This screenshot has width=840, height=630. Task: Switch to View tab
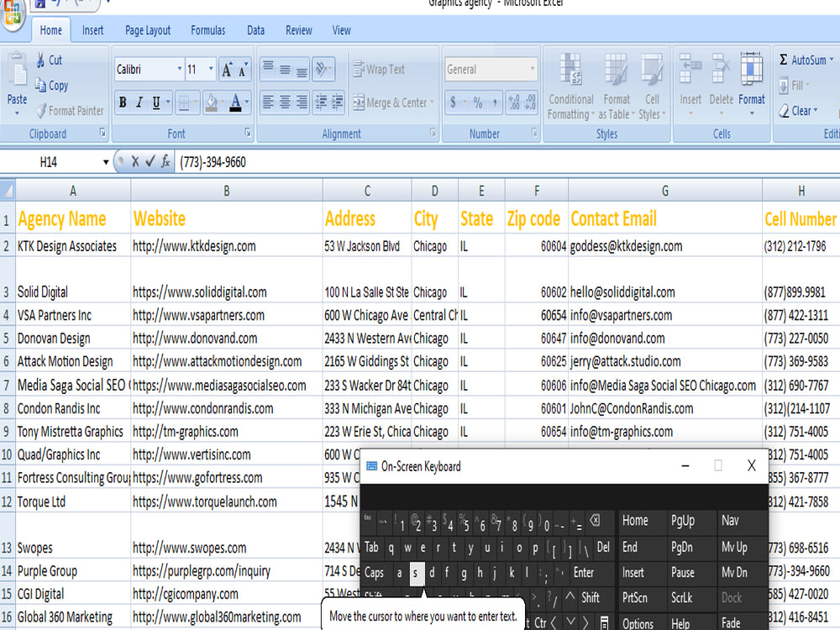tap(341, 30)
